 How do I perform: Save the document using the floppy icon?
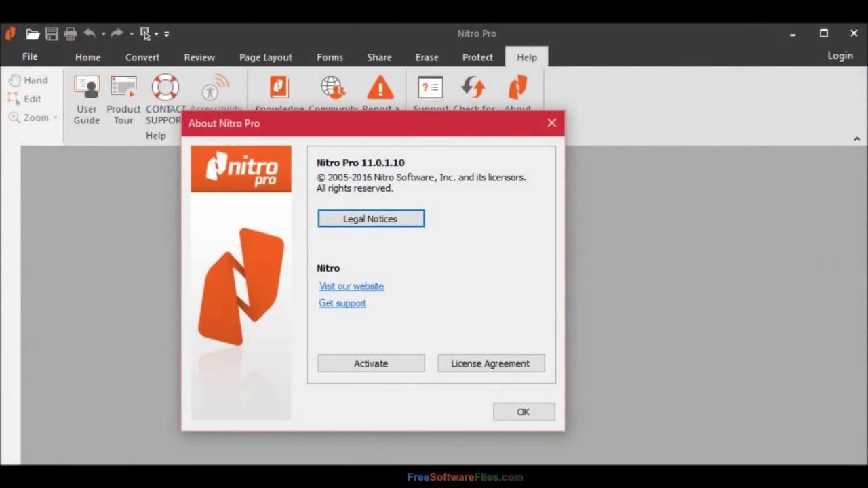point(52,34)
